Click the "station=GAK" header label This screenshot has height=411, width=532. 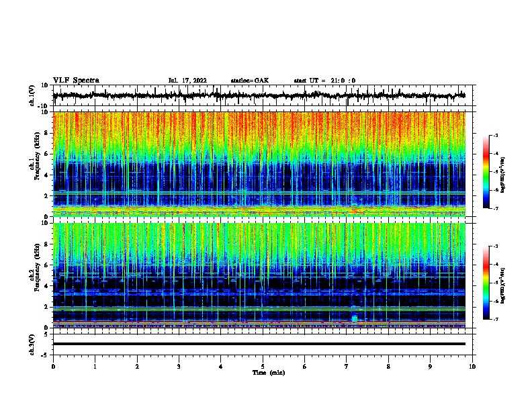coord(250,81)
